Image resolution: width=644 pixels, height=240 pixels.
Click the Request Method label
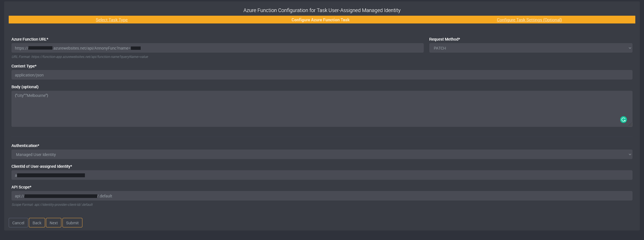tap(444, 39)
